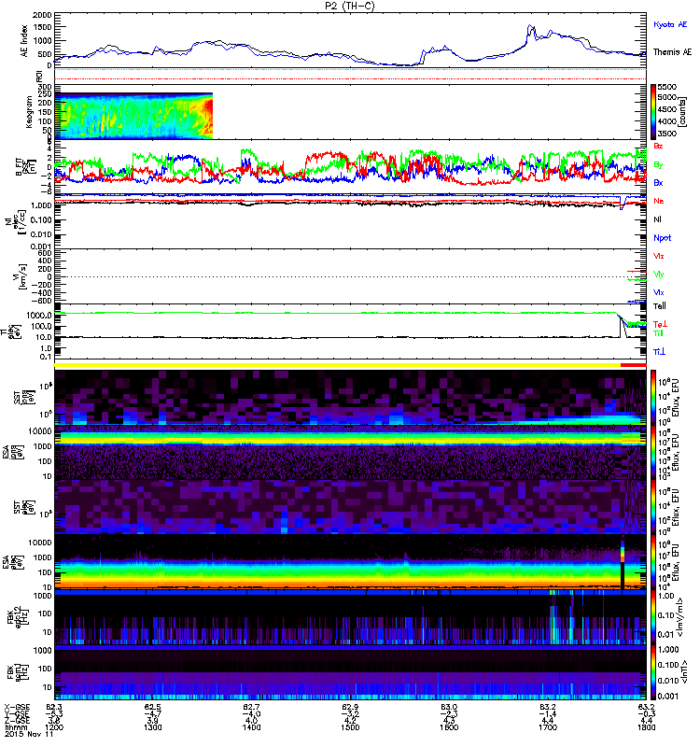Click the FBK electric field mV/m color bar
The width and height of the screenshot is (700, 747).
coord(653,617)
